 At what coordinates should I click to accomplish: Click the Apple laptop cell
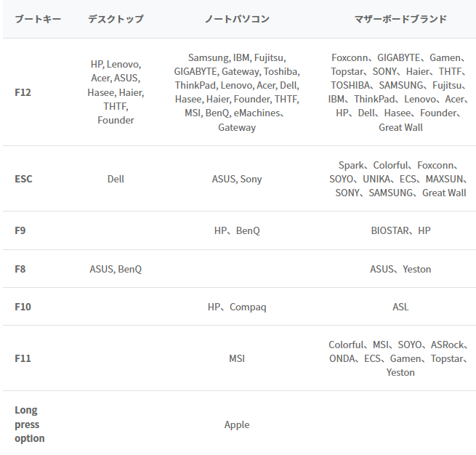pos(237,424)
